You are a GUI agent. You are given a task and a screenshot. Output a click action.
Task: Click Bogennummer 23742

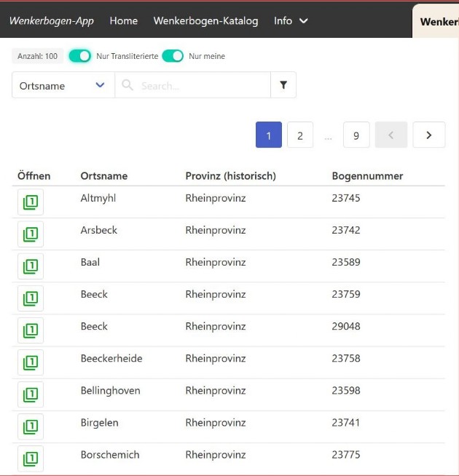(346, 230)
